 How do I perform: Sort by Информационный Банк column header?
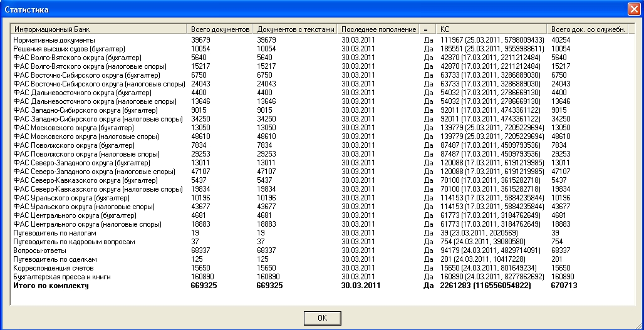pyautogui.click(x=99, y=29)
